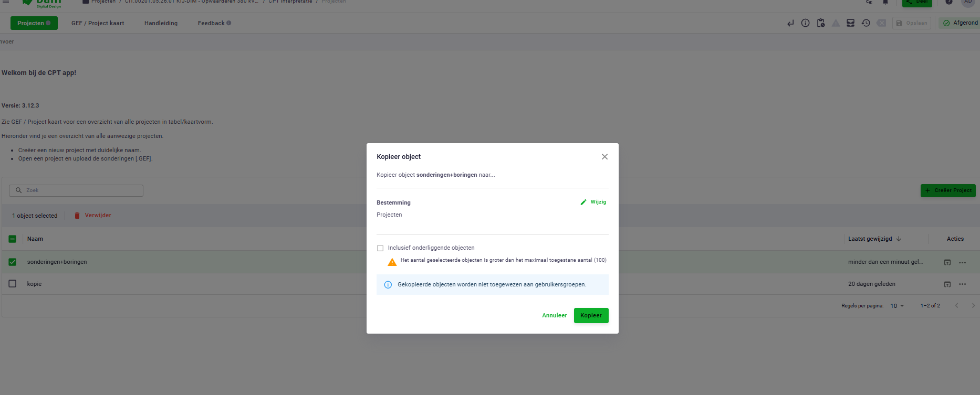
Task: Click the return arrow icon in toolbar
Action: click(790, 23)
